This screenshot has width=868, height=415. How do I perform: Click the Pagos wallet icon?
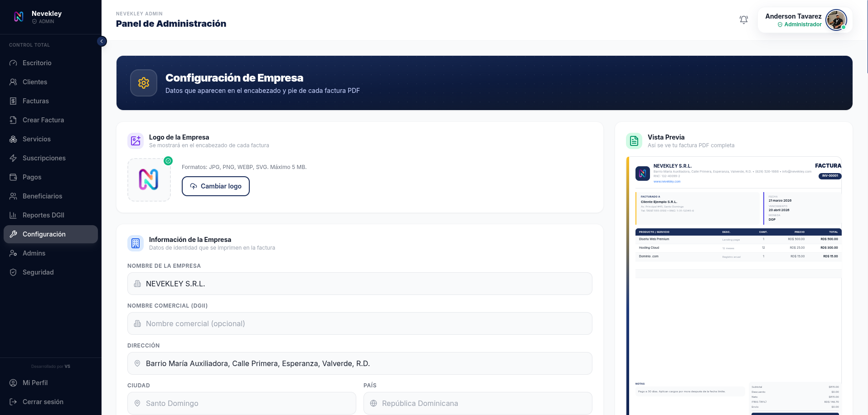(x=13, y=177)
